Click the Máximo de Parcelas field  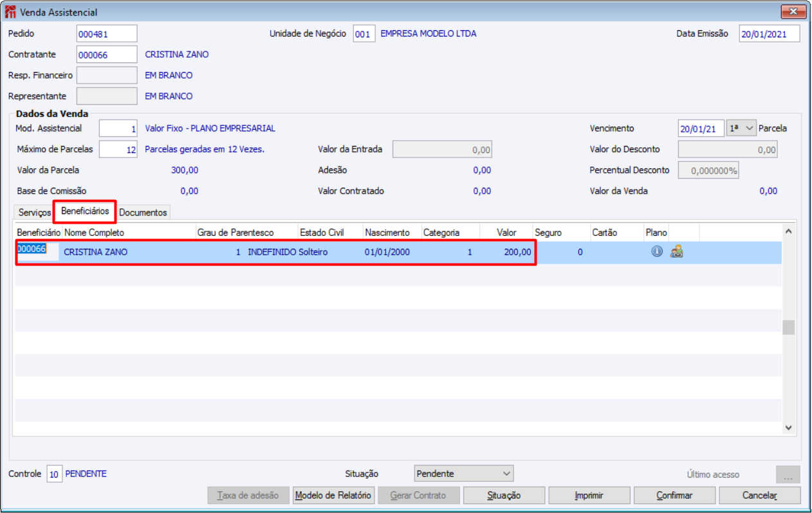pyautogui.click(x=118, y=149)
